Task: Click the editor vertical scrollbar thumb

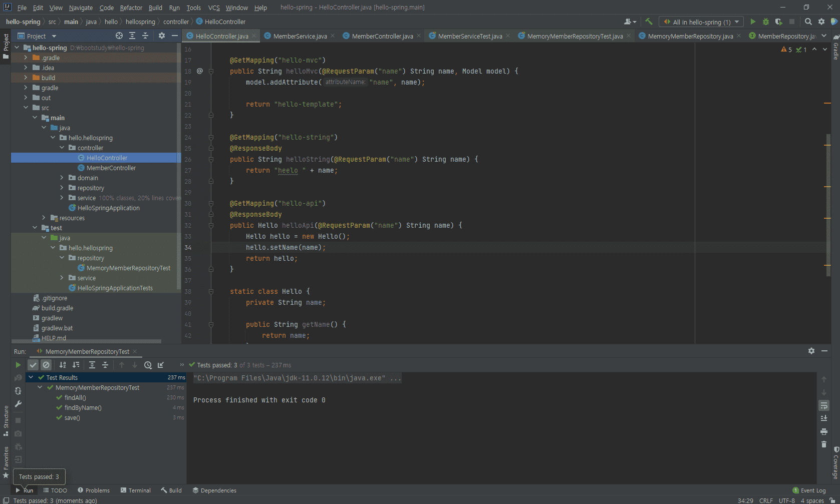Action: click(x=827, y=205)
